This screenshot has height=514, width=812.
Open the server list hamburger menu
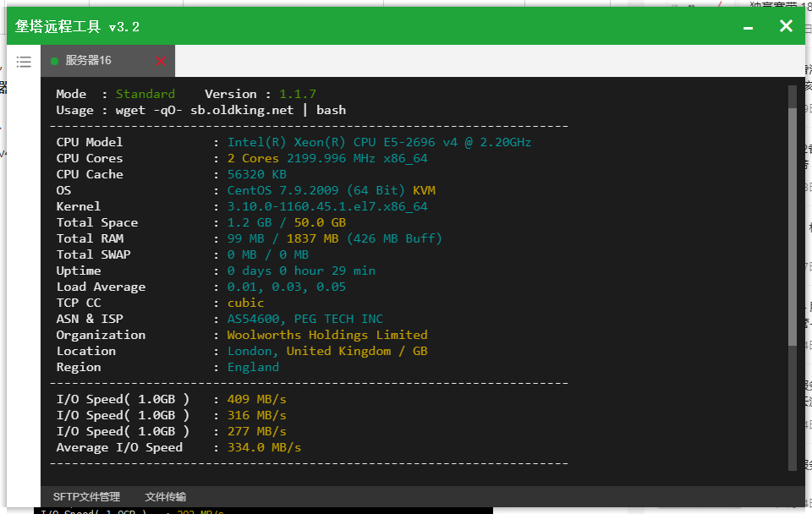pos(24,62)
